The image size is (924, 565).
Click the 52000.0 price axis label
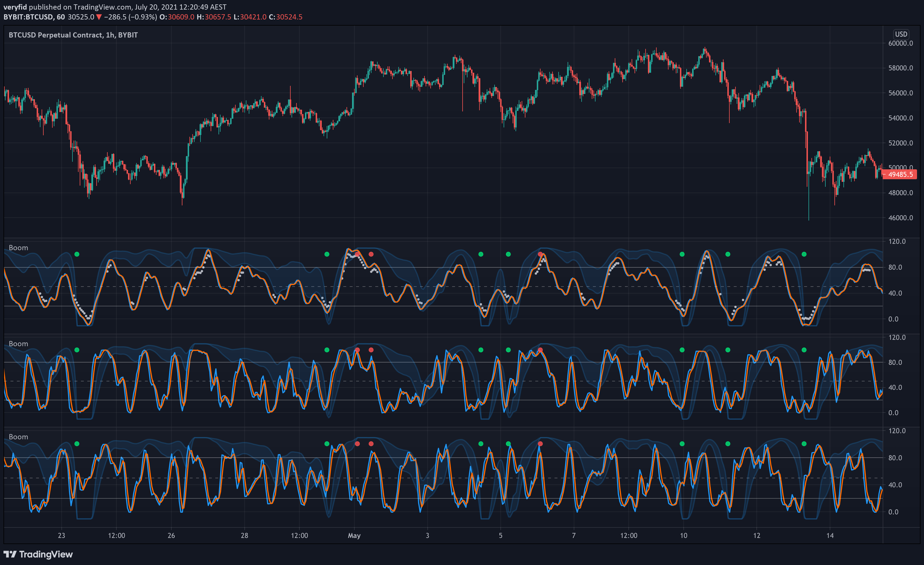click(900, 143)
